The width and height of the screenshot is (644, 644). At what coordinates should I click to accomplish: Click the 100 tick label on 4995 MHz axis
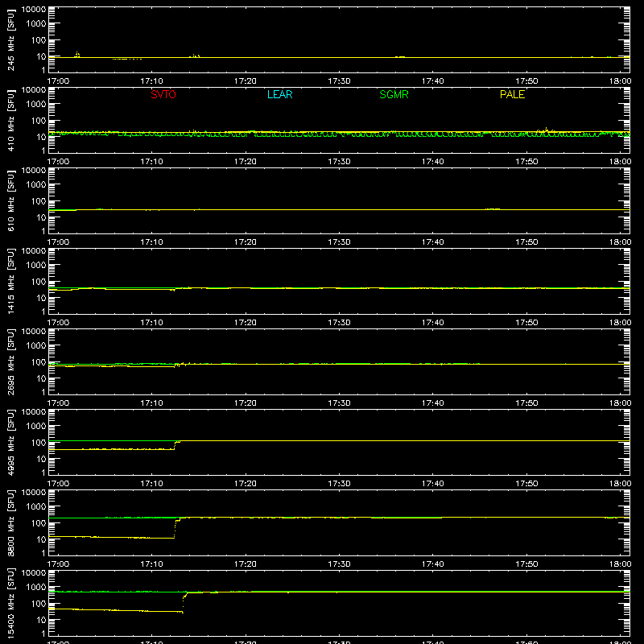pyautogui.click(x=39, y=443)
